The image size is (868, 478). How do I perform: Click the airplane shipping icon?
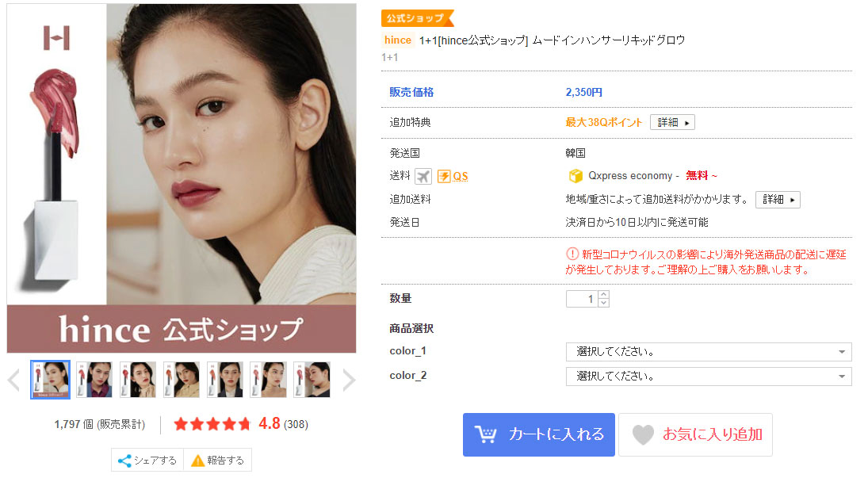pos(423,176)
